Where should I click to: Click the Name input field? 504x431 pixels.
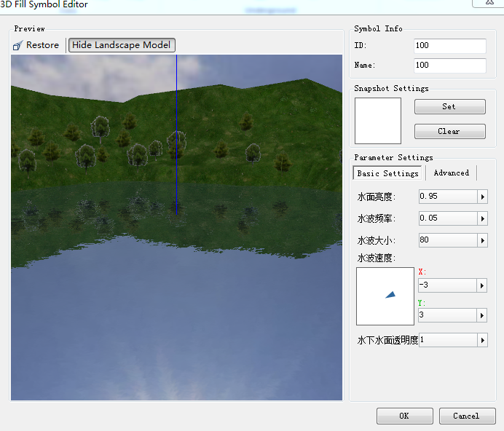pos(449,66)
